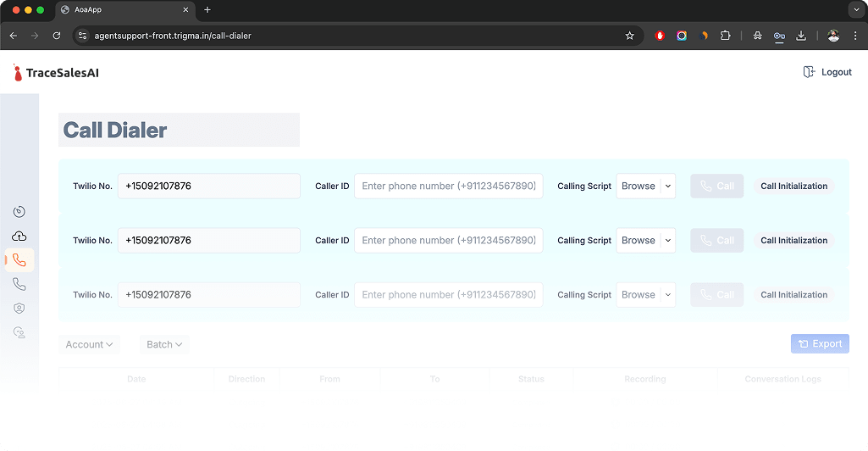Image resolution: width=868 pixels, height=451 pixels.
Task: Open the Account filter dropdown
Action: [89, 344]
